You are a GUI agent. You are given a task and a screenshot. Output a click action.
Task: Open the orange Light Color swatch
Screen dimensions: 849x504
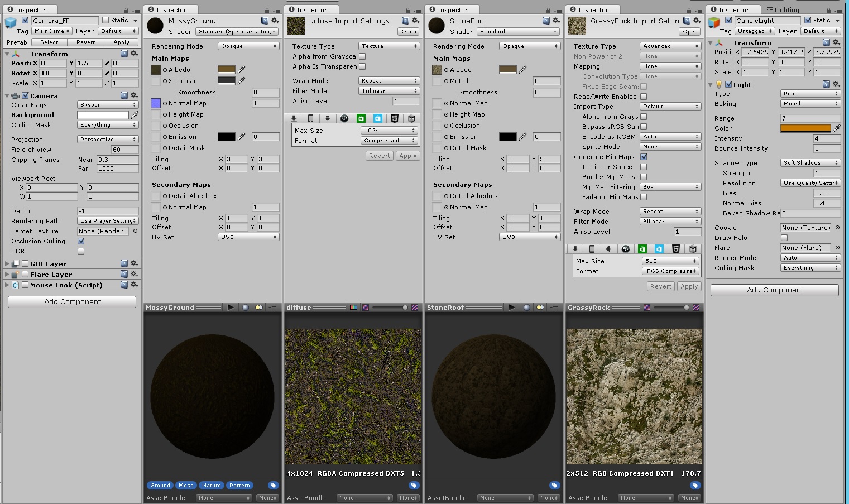point(806,128)
